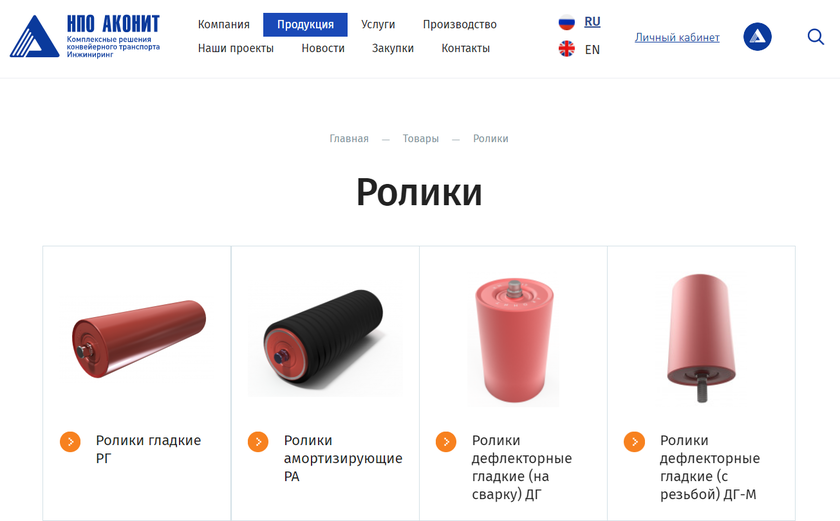Click orange arrow beside Ролики гладкие РГ
Viewport: 840px width, 521px height.
(70, 442)
